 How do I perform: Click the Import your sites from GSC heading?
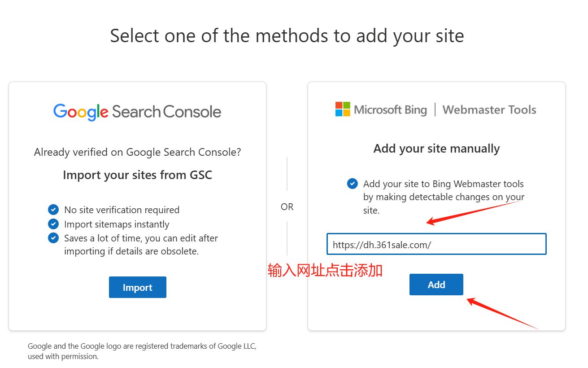137,175
